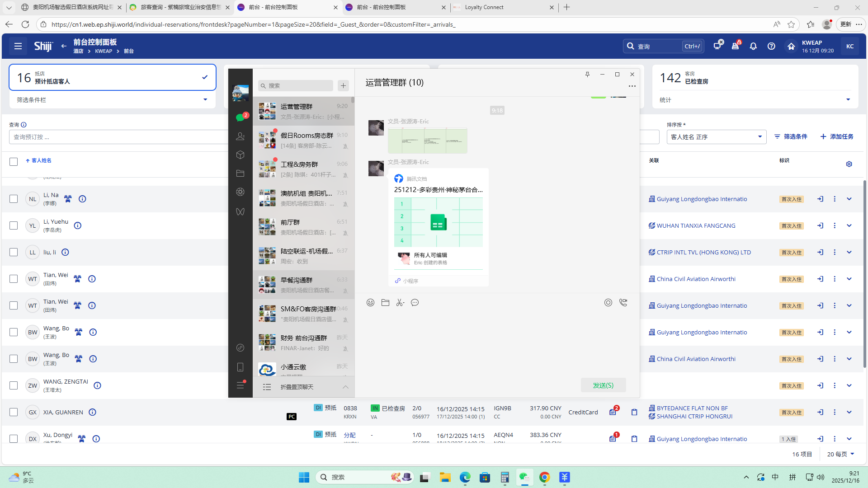
Task: Click check-in icon for Li, Na row
Action: coord(820,199)
